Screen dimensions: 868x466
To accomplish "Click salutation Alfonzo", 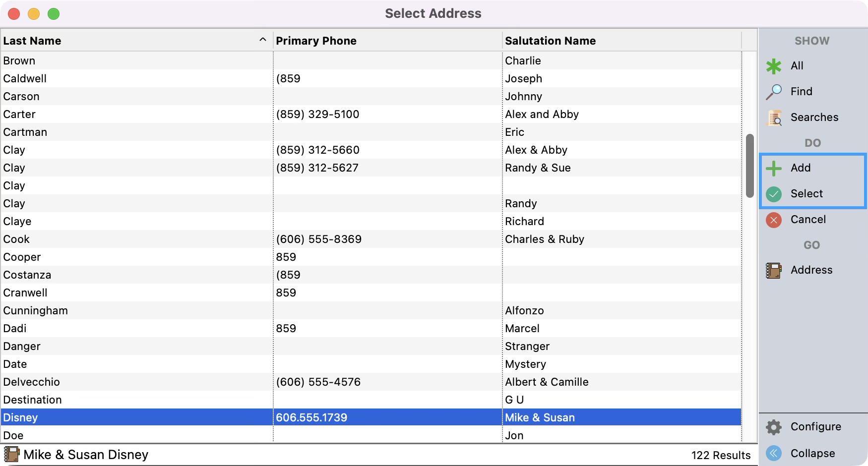I will [524, 310].
